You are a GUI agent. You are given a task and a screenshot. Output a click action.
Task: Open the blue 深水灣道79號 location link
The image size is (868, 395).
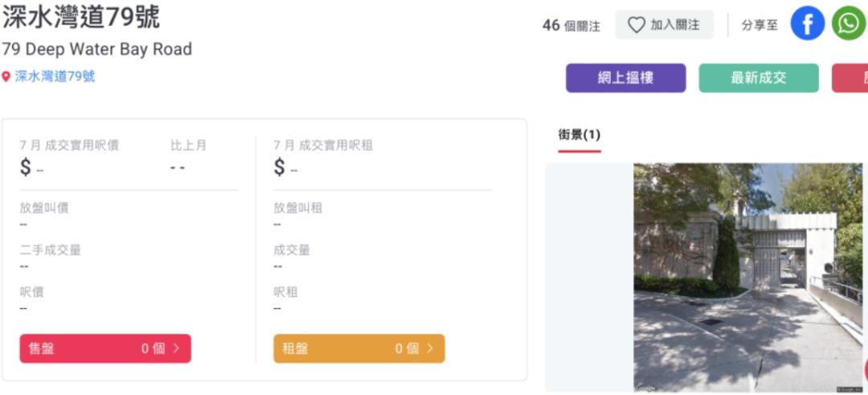click(55, 77)
